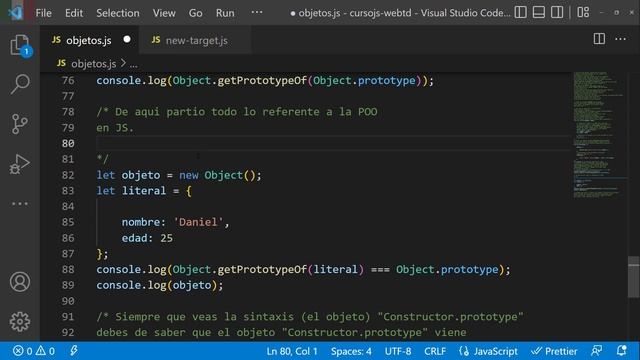The height and width of the screenshot is (360, 640).
Task: Open the Search view
Action: (x=20, y=84)
